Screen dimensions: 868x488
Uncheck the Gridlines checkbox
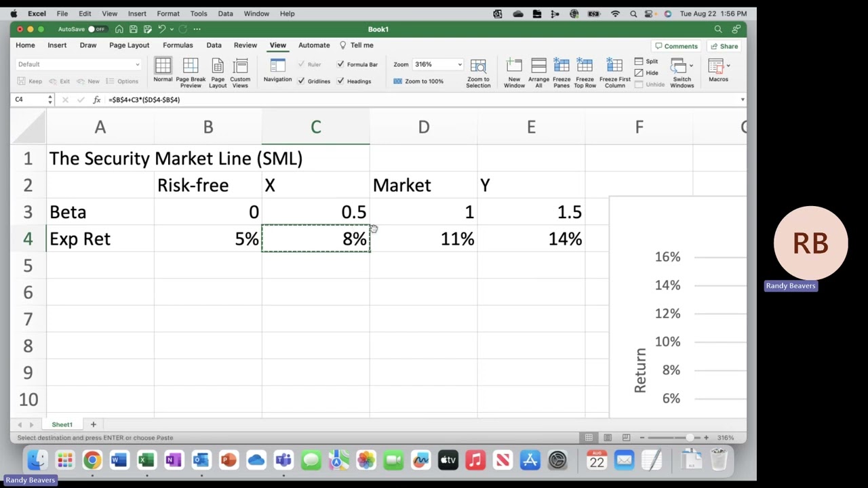pos(301,81)
